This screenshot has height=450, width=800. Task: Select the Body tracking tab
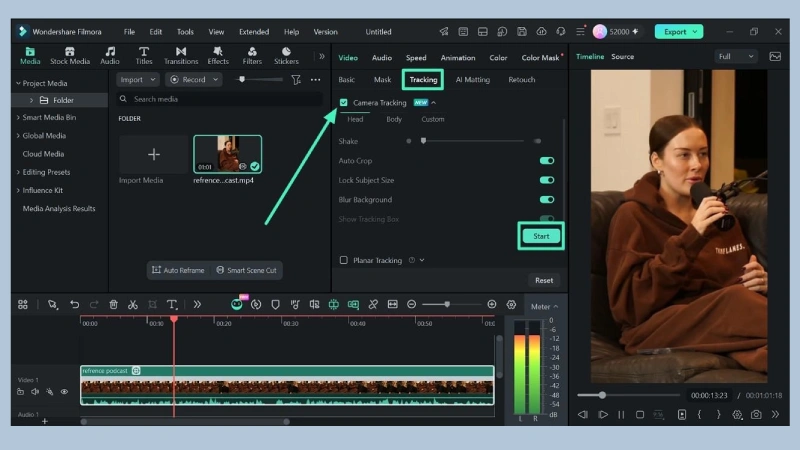coord(394,119)
